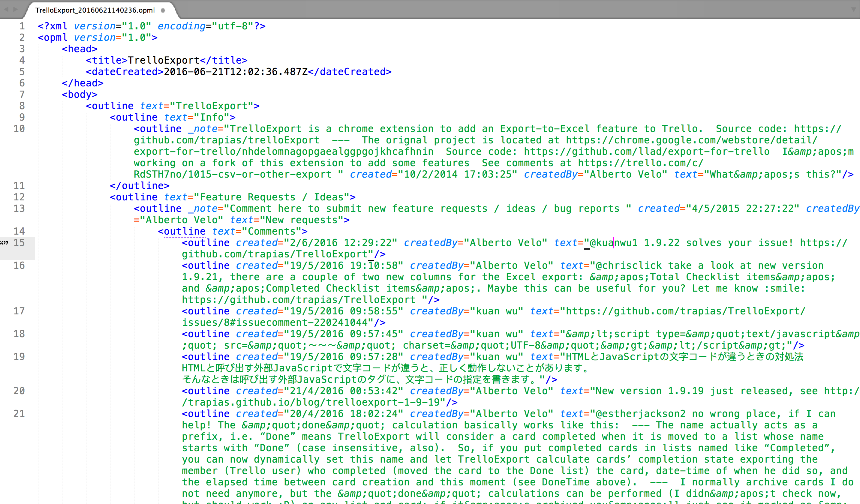
Task: Select the TrelloExport_20160621140236.opml tab
Action: pos(95,10)
